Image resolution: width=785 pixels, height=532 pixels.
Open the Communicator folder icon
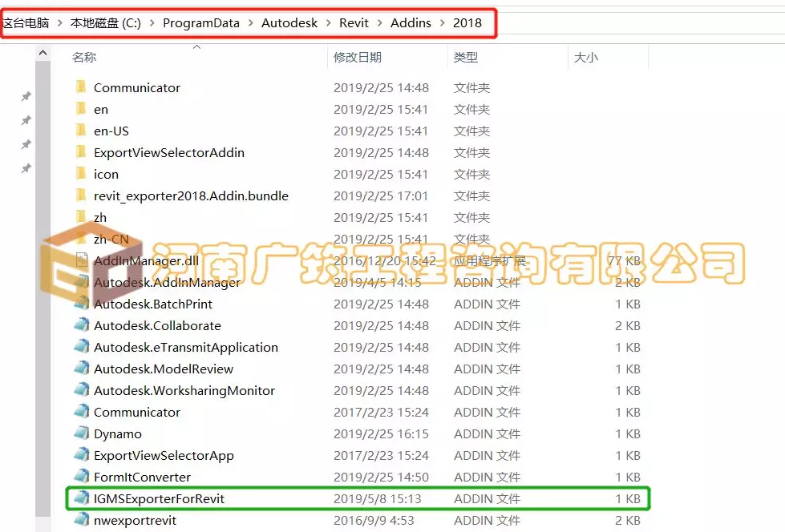pos(81,87)
